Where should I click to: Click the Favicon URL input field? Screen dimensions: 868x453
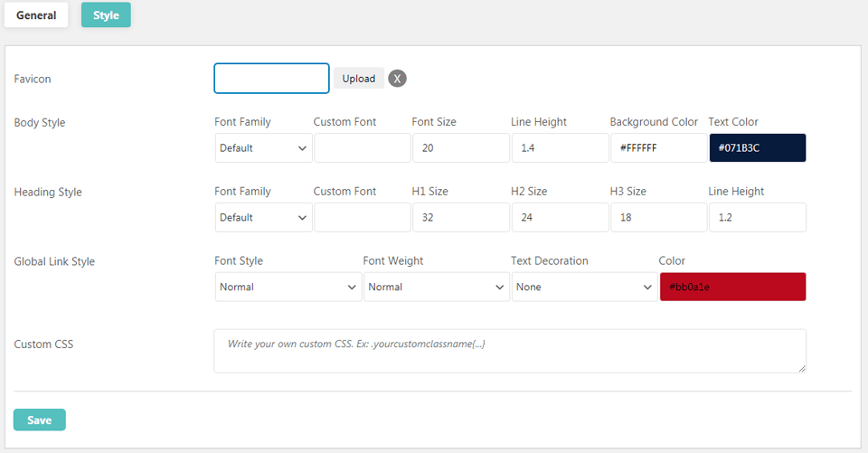[272, 78]
